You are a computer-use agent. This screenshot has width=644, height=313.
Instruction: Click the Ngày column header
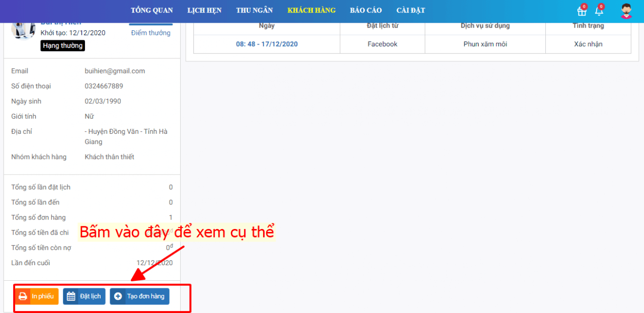point(267,26)
